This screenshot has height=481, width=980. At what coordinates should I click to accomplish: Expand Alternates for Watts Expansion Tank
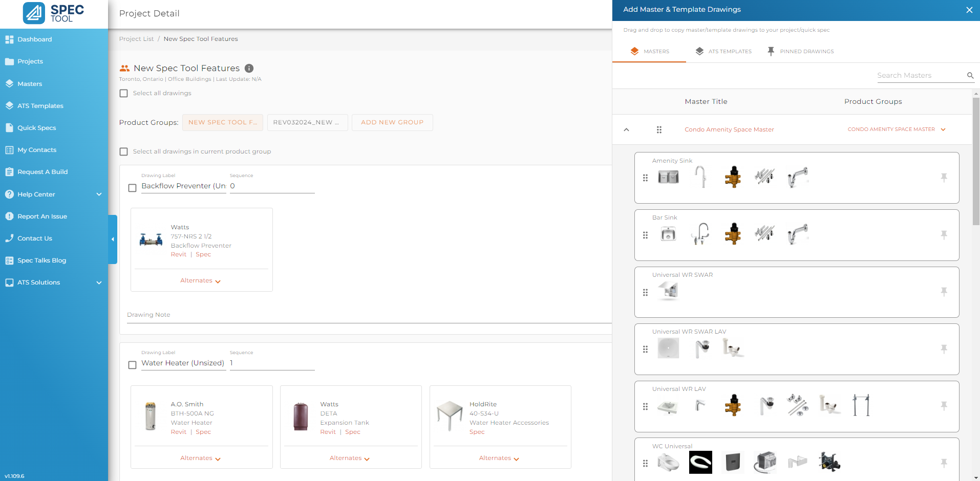350,458
